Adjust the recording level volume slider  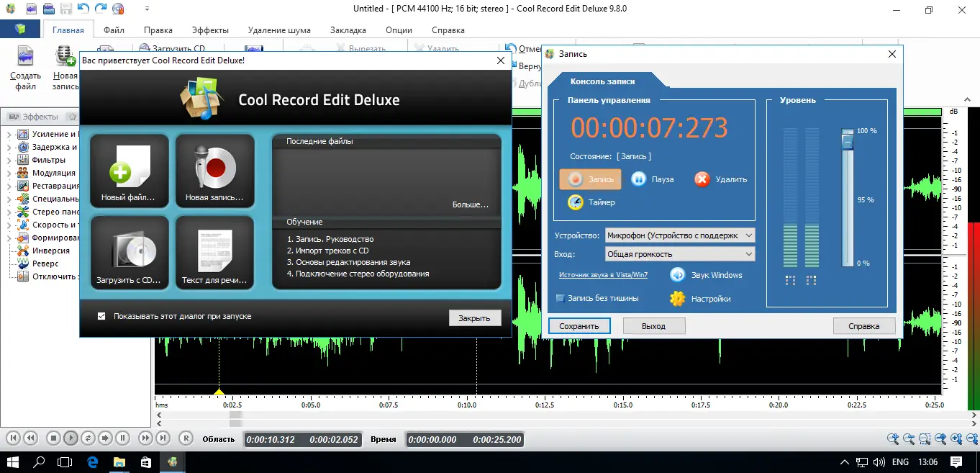848,143
